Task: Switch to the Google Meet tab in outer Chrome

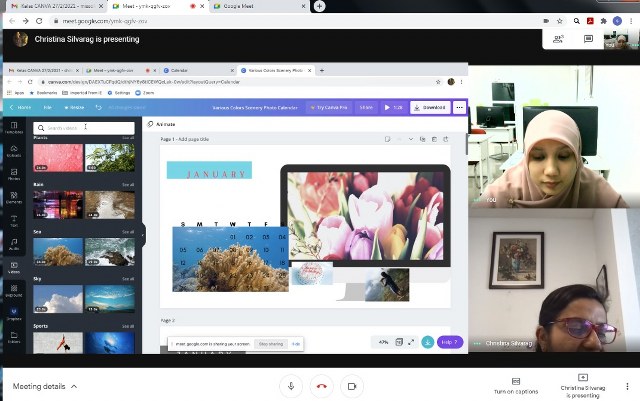Action: click(260, 6)
